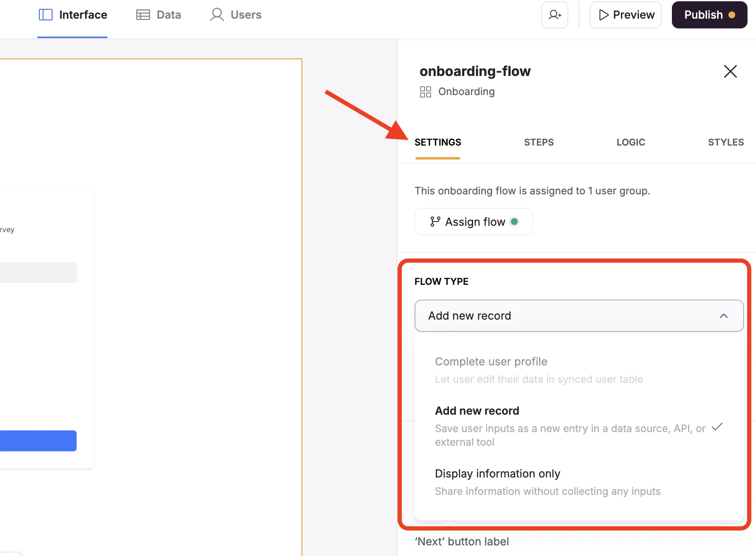Select the Add new record option
The image size is (756, 556).
point(578,426)
